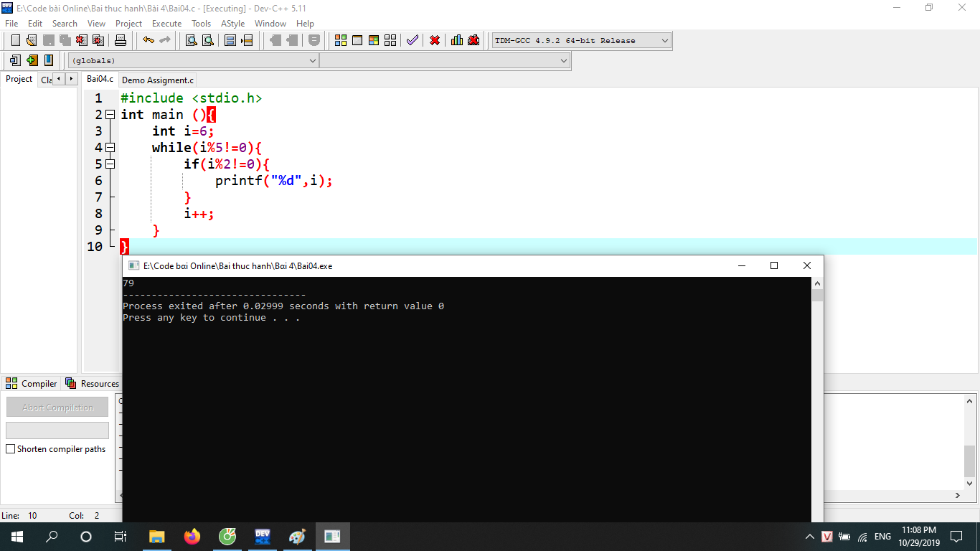Viewport: 980px width, 551px height.
Task: Click the Compile icon with colored squares
Action: tap(341, 40)
